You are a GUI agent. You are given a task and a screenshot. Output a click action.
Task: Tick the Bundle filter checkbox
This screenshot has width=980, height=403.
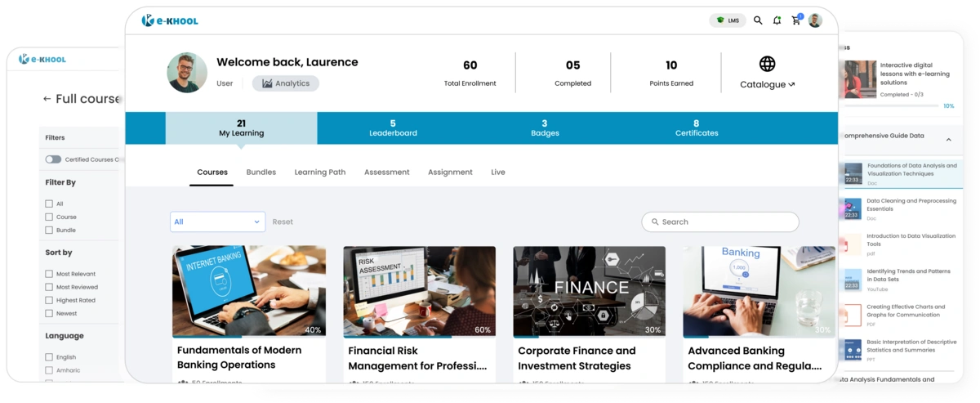(x=49, y=230)
